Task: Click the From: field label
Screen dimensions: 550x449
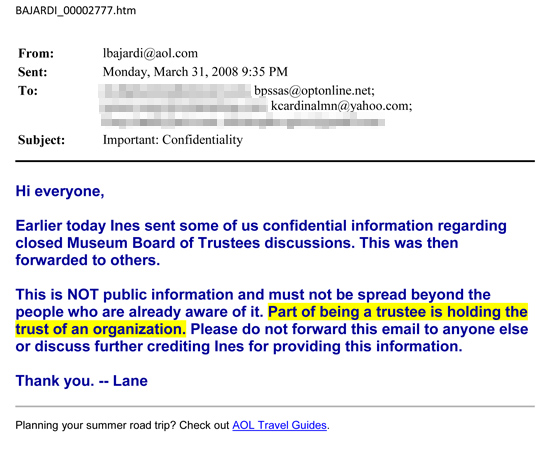Action: (36, 53)
